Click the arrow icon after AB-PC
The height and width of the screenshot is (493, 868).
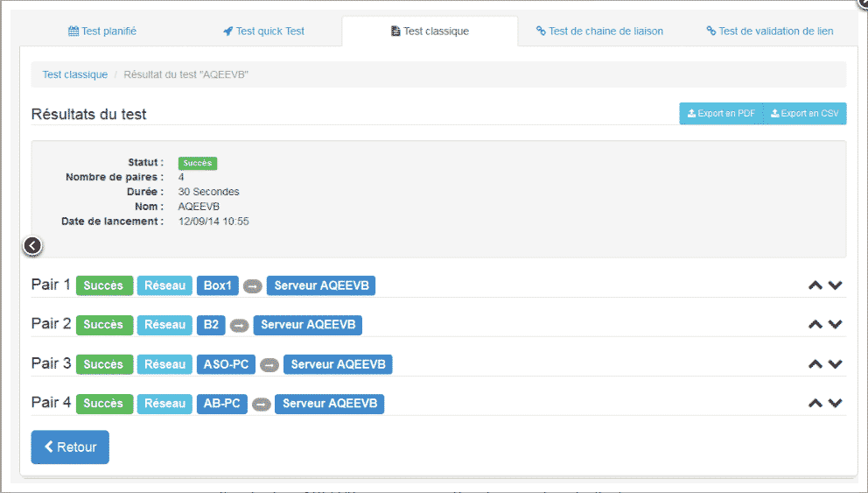[x=261, y=404]
